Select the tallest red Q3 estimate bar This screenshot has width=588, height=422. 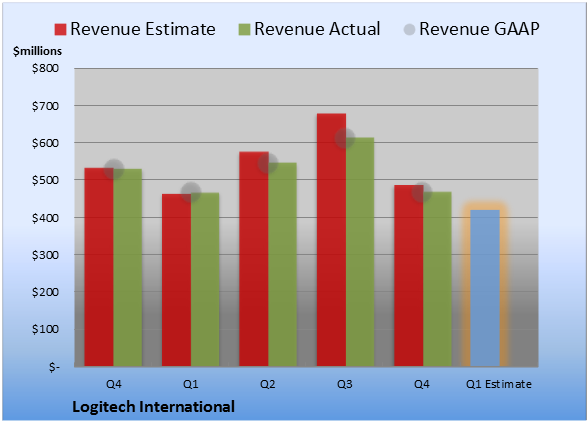click(x=331, y=240)
